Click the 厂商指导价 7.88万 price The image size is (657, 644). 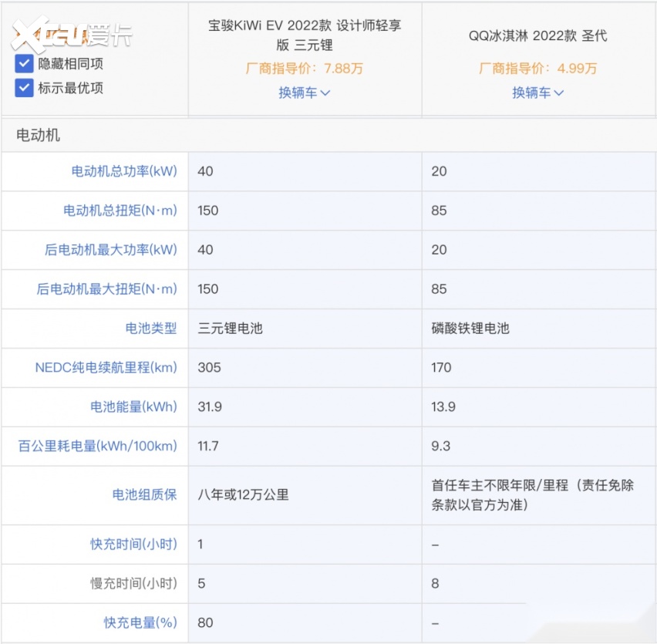[x=305, y=69]
